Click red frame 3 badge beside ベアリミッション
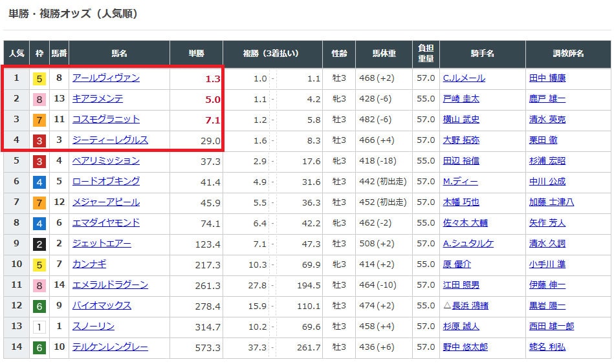This screenshot has width=614, height=364. pos(39,161)
